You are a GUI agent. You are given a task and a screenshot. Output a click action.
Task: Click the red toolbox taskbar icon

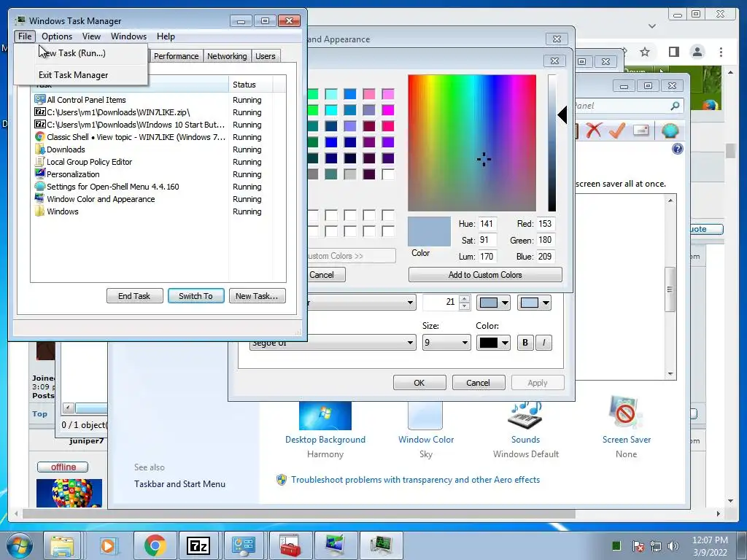pos(290,545)
